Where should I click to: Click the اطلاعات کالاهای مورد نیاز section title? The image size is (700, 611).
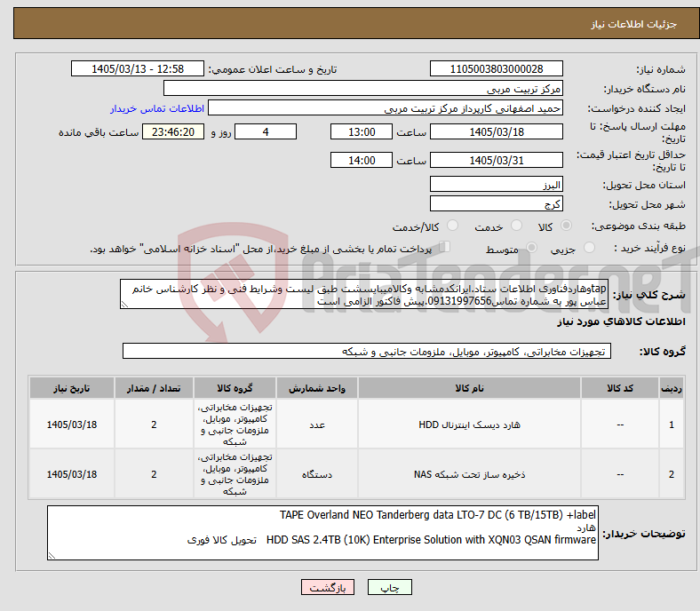(621, 321)
